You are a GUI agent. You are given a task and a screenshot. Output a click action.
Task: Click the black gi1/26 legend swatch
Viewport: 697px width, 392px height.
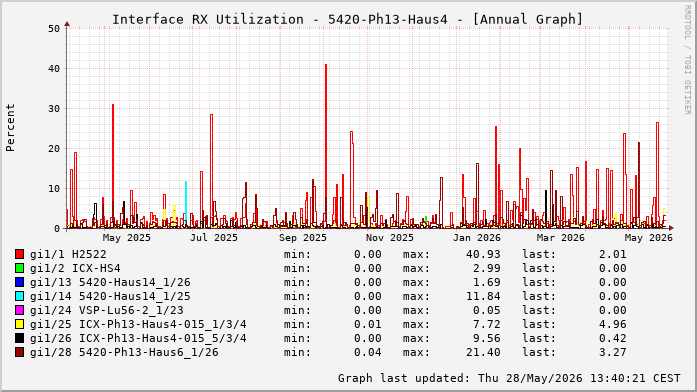(x=20, y=338)
